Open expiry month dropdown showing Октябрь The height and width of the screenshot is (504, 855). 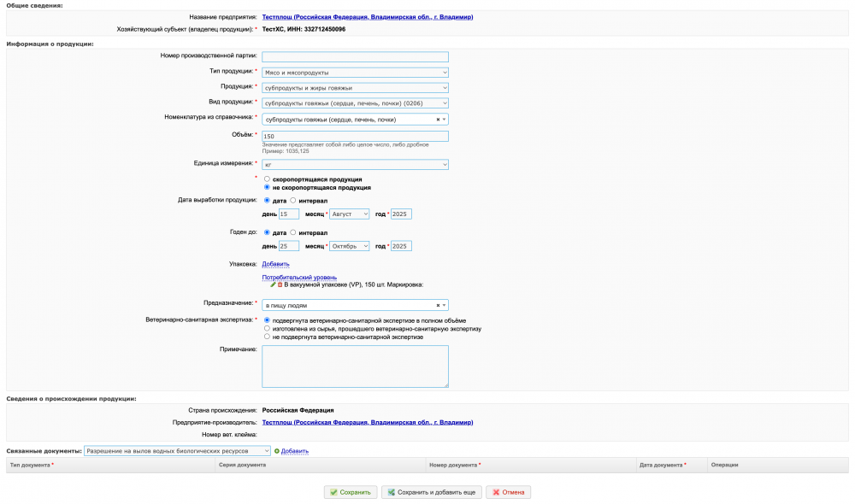(349, 246)
